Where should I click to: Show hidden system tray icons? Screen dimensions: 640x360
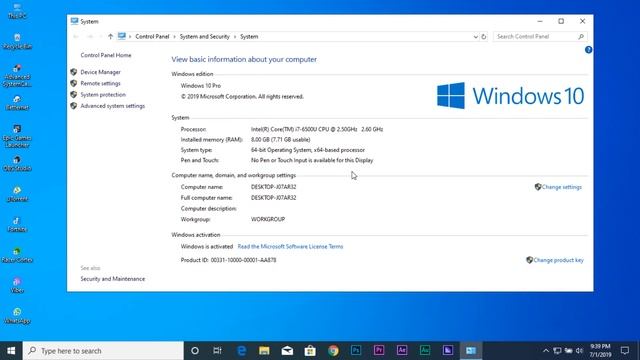pos(546,351)
